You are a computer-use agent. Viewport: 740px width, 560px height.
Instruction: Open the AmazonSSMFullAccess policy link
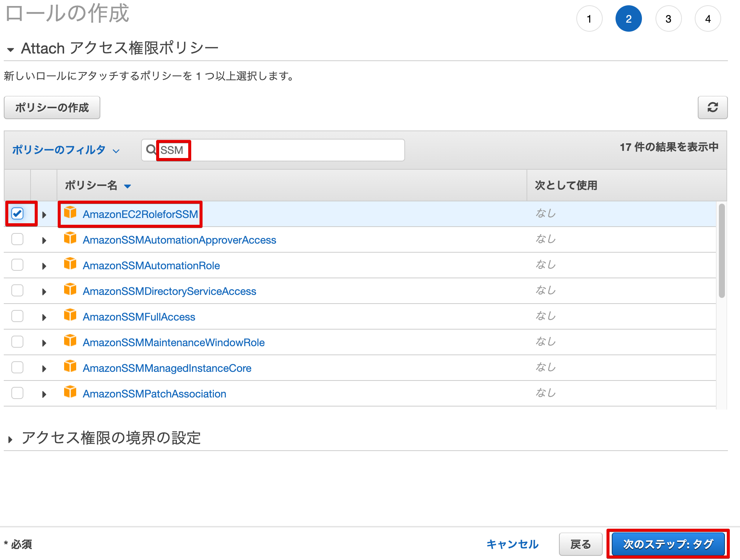point(139,317)
